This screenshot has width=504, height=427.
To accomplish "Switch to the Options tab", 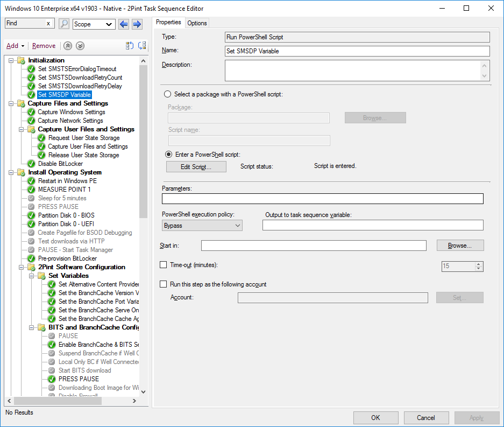I will [197, 23].
